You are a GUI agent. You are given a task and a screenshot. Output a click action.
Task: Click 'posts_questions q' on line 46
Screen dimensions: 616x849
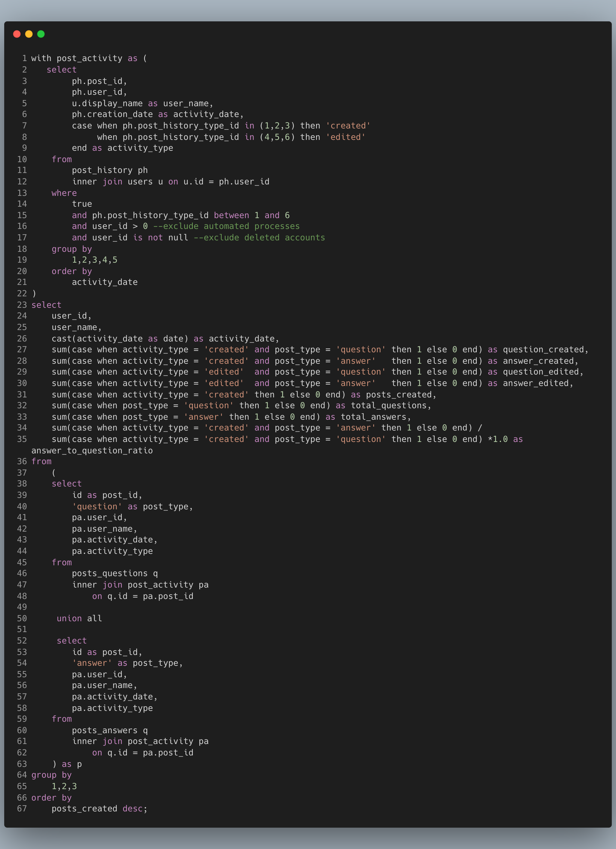pyautogui.click(x=115, y=573)
